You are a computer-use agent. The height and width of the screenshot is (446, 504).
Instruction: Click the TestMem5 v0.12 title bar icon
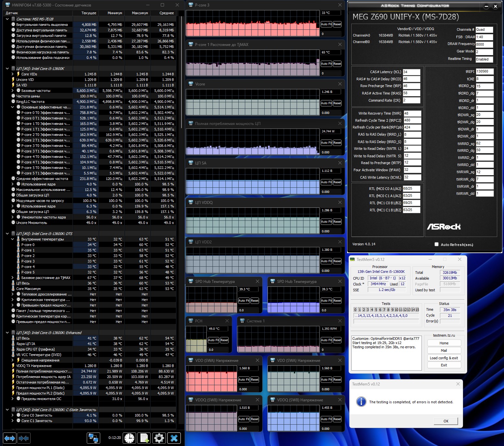coord(353,260)
